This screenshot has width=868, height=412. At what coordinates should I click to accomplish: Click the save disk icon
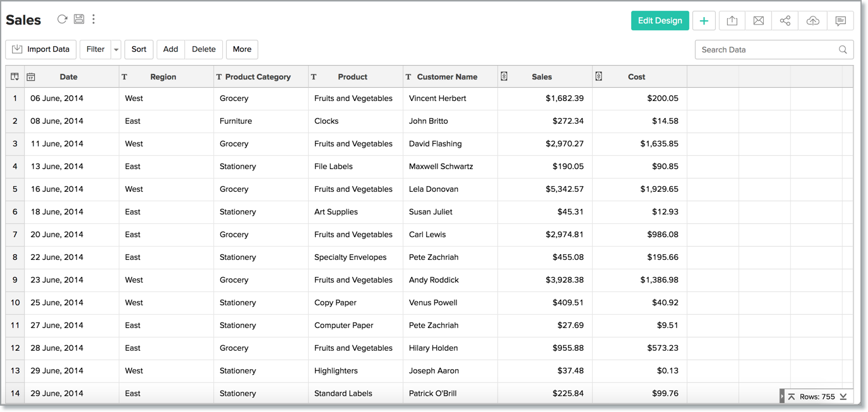tap(79, 19)
